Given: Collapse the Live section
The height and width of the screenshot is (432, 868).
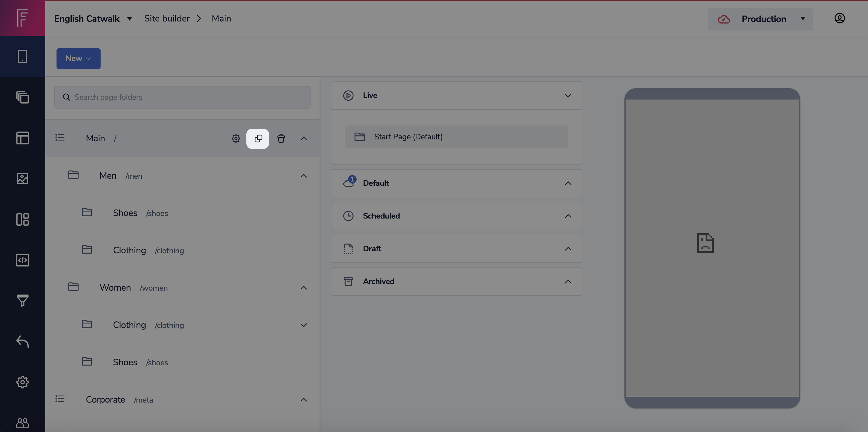Looking at the screenshot, I should click(x=568, y=96).
